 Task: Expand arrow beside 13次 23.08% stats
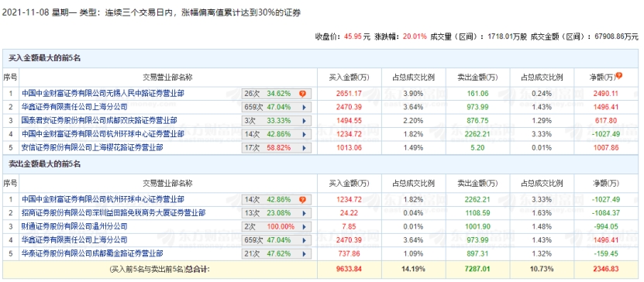tap(305, 214)
